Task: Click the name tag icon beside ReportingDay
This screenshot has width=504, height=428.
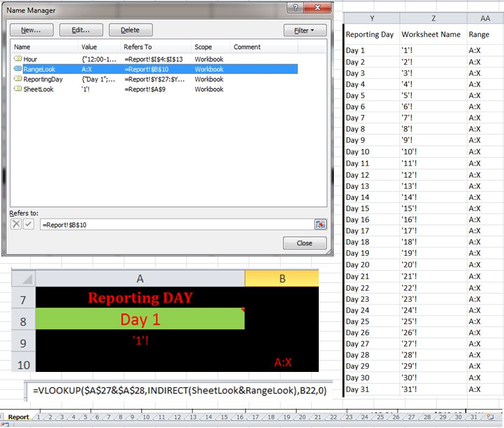Action: click(x=17, y=79)
